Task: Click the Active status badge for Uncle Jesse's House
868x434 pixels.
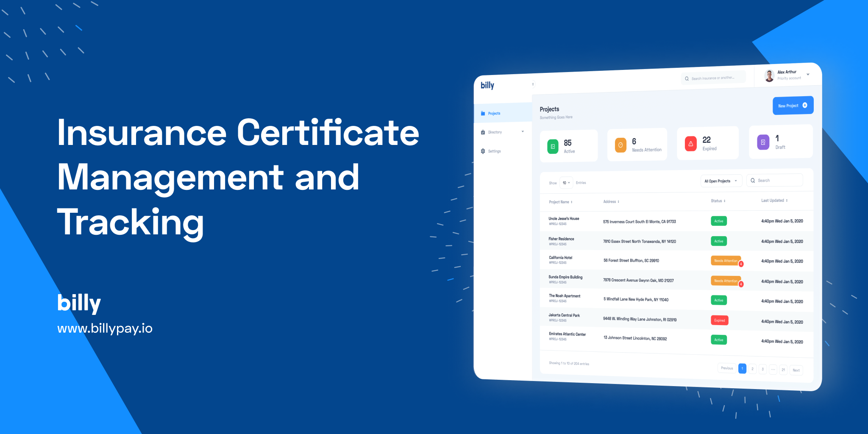Action: [x=719, y=221]
